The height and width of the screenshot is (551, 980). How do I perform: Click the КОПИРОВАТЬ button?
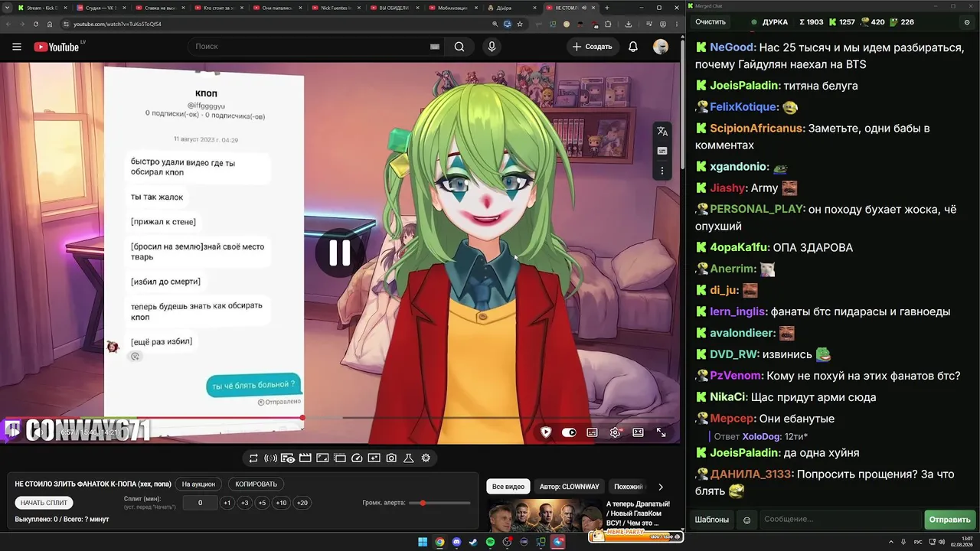pos(256,484)
